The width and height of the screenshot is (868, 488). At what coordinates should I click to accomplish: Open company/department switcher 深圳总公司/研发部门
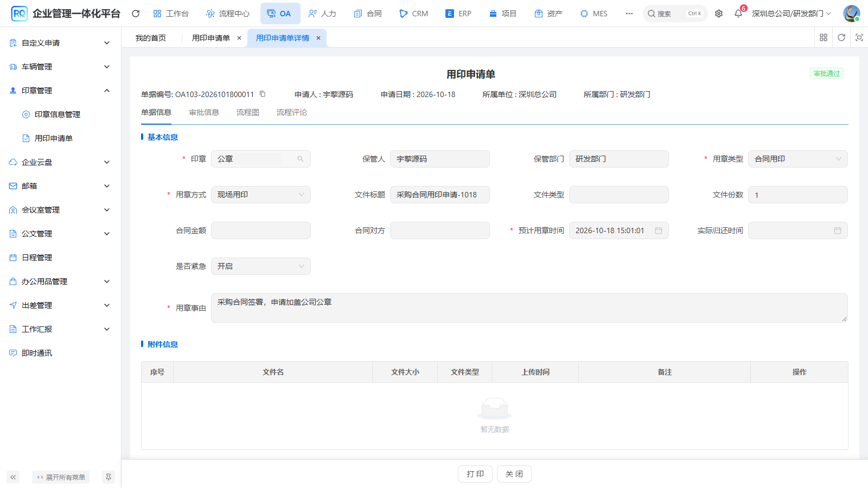click(x=791, y=14)
